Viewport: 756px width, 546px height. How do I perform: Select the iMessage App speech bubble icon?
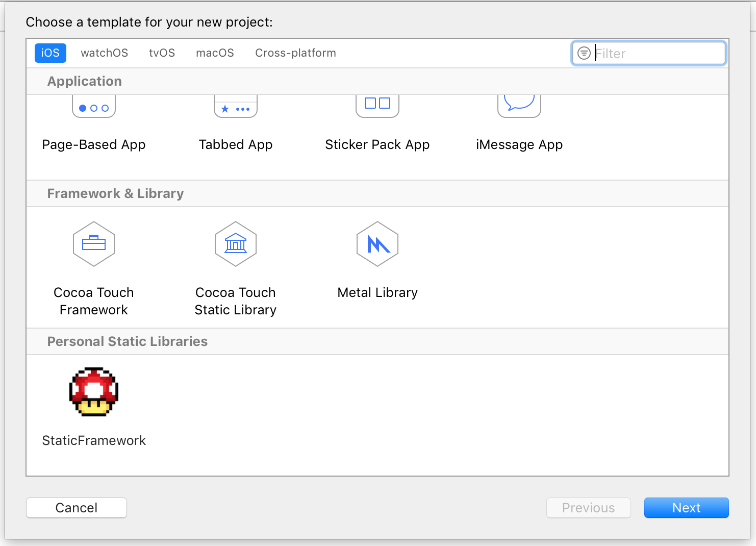(519, 106)
